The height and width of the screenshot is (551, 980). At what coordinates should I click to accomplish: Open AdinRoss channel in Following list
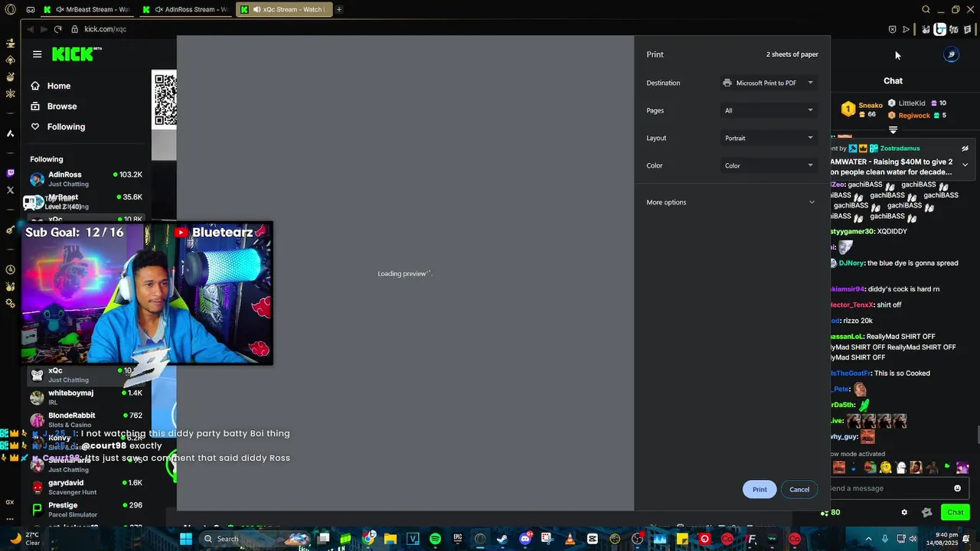[86, 179]
